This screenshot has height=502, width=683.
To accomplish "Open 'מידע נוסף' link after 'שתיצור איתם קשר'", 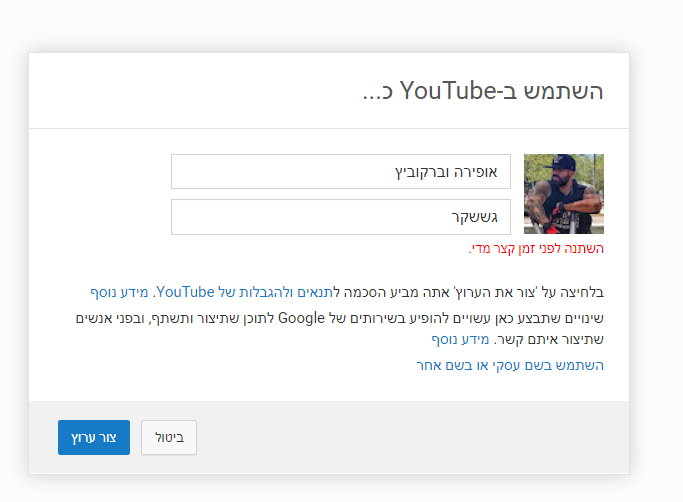I will pyautogui.click(x=460, y=339).
